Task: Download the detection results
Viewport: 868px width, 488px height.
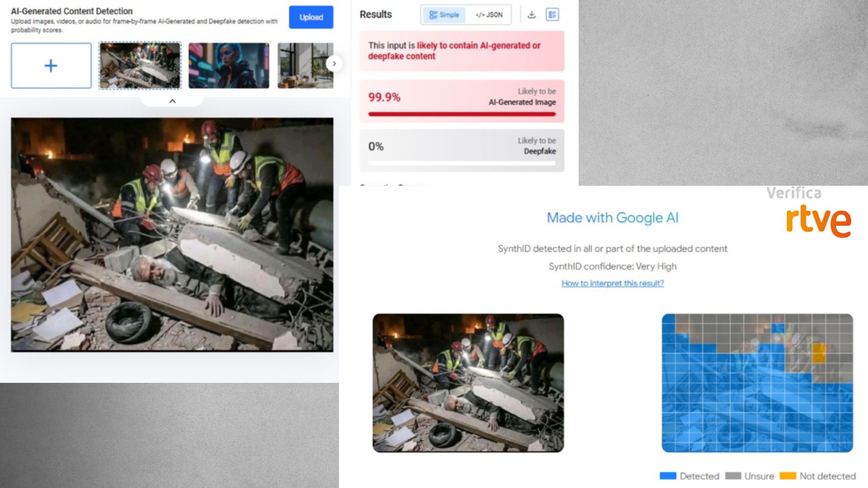Action: [531, 15]
